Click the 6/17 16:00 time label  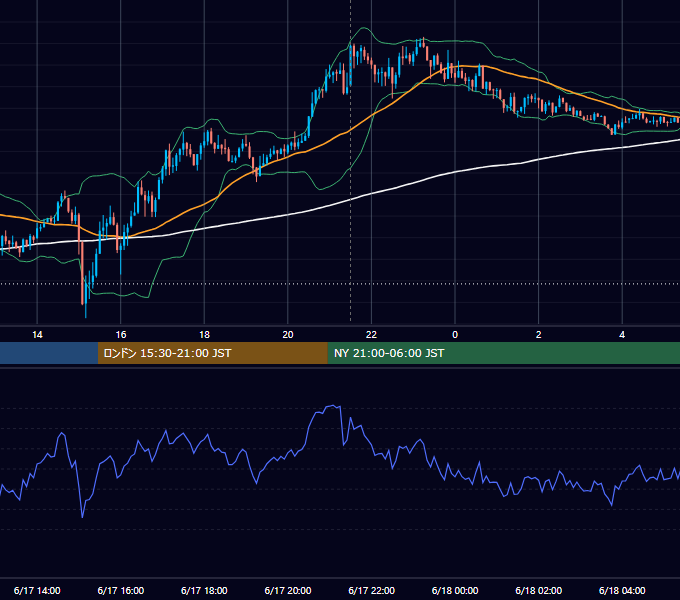121,590
